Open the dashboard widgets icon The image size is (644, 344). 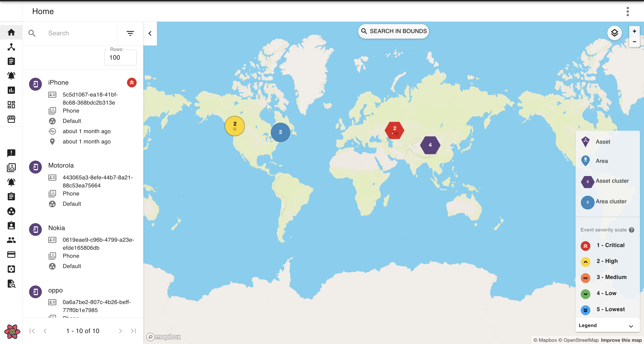coord(11,105)
